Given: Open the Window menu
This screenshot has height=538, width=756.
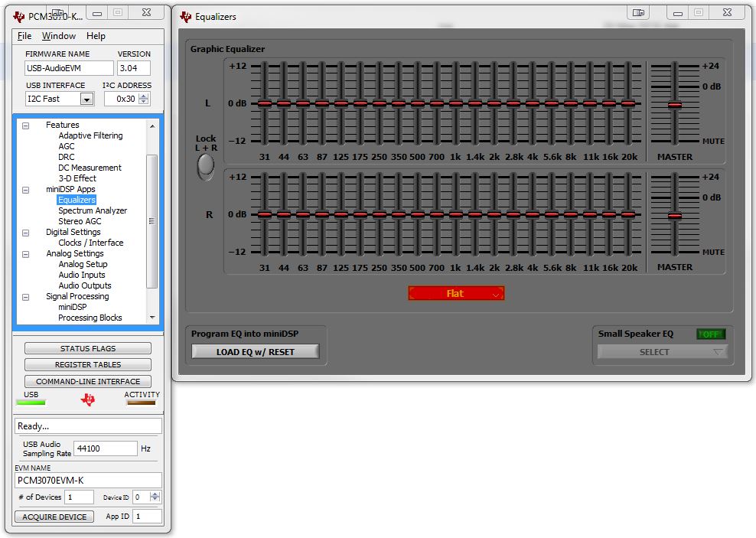Looking at the screenshot, I should (59, 36).
